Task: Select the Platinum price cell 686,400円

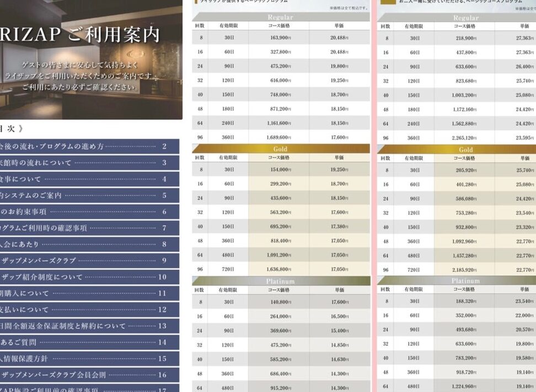Action: (280, 374)
